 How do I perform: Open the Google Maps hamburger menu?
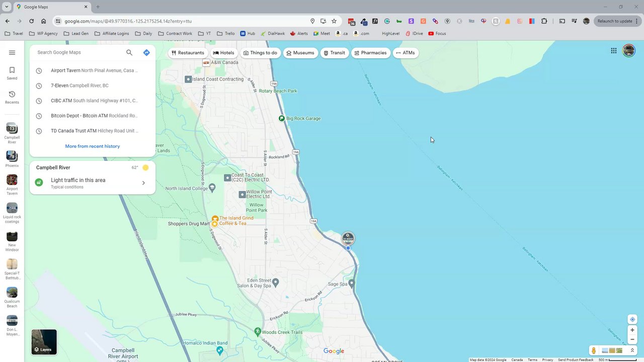click(12, 52)
